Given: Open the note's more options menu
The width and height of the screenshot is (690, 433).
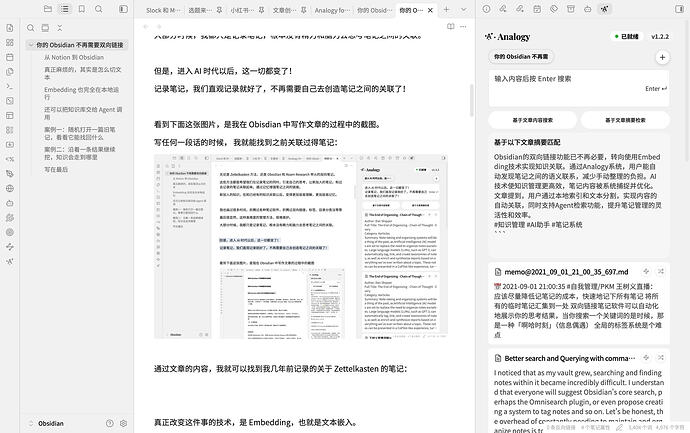Looking at the screenshot, I should click(463, 26).
